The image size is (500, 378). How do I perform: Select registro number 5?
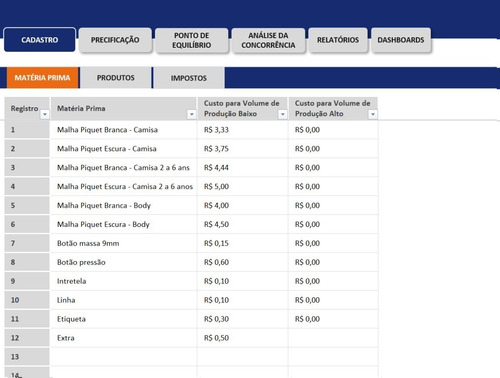coord(27,205)
